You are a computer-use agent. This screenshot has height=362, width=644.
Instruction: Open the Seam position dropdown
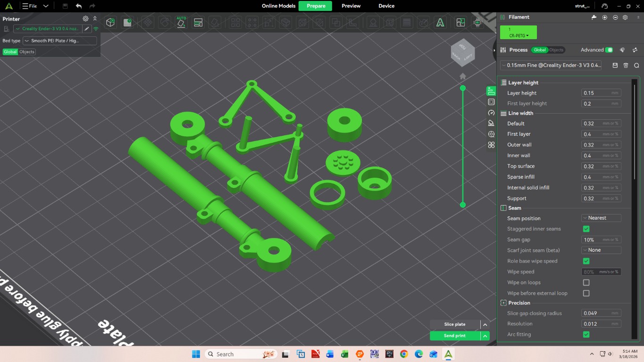[x=601, y=218]
